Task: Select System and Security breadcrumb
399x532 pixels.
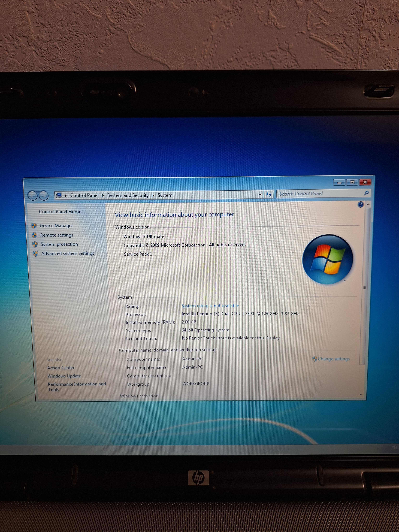Action: pyautogui.click(x=128, y=195)
